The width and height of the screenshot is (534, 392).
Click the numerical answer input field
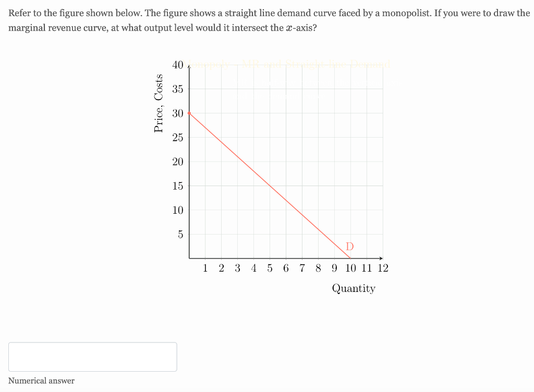tap(92, 357)
